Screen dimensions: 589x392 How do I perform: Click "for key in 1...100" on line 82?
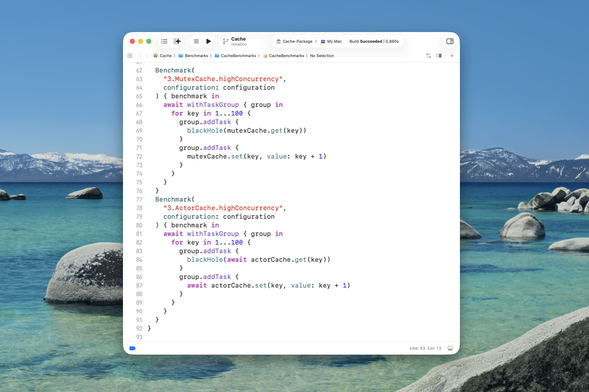(x=207, y=242)
